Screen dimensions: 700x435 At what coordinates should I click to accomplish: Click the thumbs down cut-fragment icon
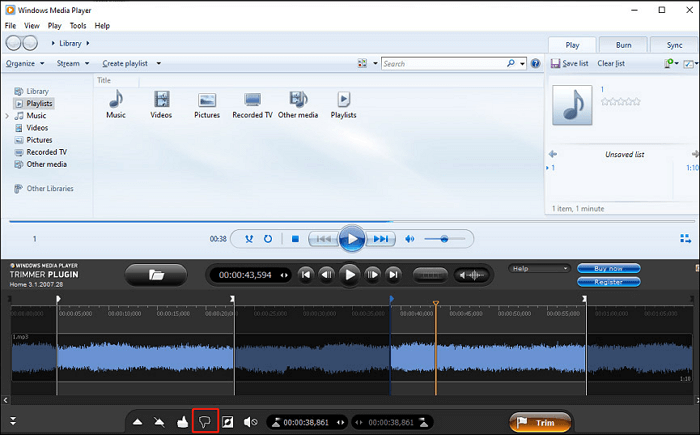pos(205,421)
